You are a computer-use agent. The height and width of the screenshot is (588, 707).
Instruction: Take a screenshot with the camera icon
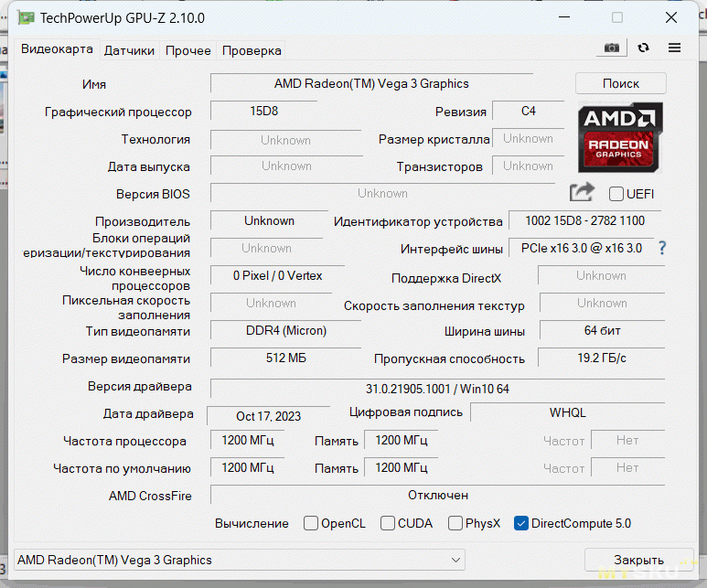pyautogui.click(x=611, y=48)
